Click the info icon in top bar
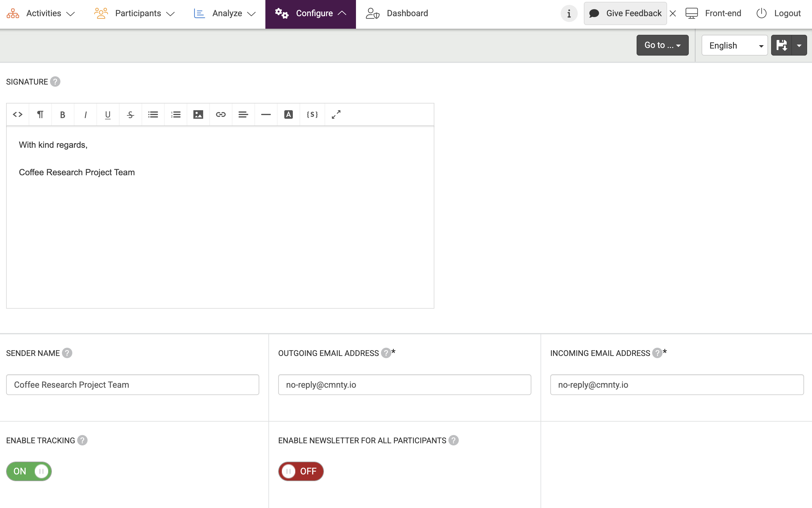Image resolution: width=812 pixels, height=508 pixels. pos(569,13)
